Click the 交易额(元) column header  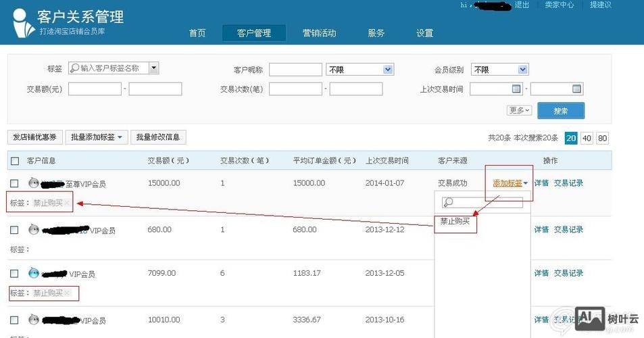click(168, 161)
